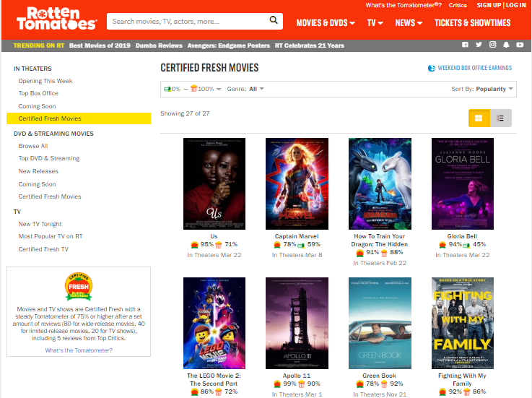Click Green Book's popcorn audience icon
Screen dimensions: 532x398
point(384,384)
